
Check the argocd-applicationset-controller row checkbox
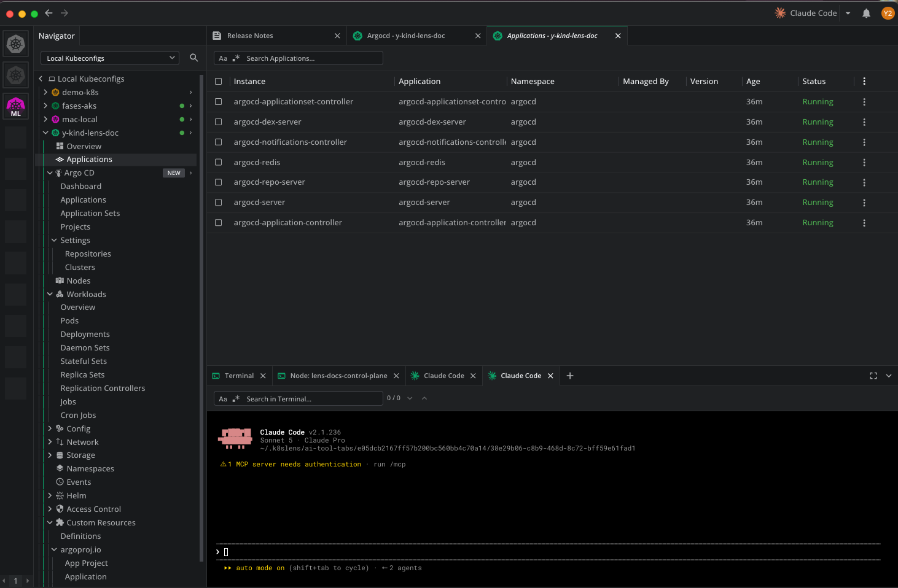point(218,102)
